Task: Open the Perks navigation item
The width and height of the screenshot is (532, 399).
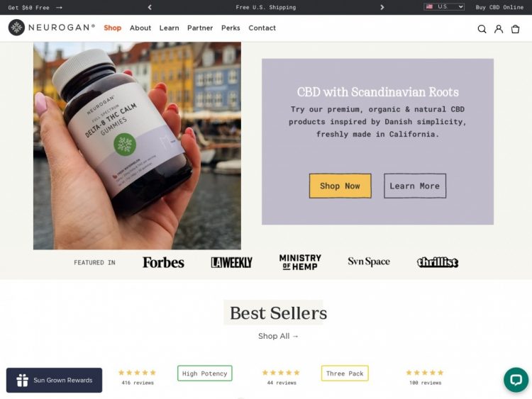Action: pos(231,28)
